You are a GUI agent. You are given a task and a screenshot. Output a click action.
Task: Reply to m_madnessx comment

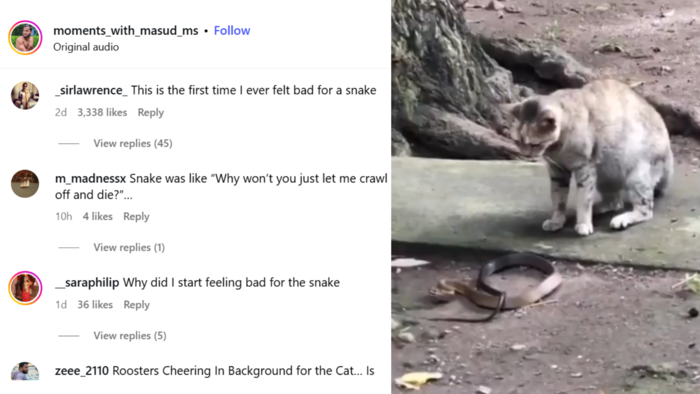pos(136,216)
